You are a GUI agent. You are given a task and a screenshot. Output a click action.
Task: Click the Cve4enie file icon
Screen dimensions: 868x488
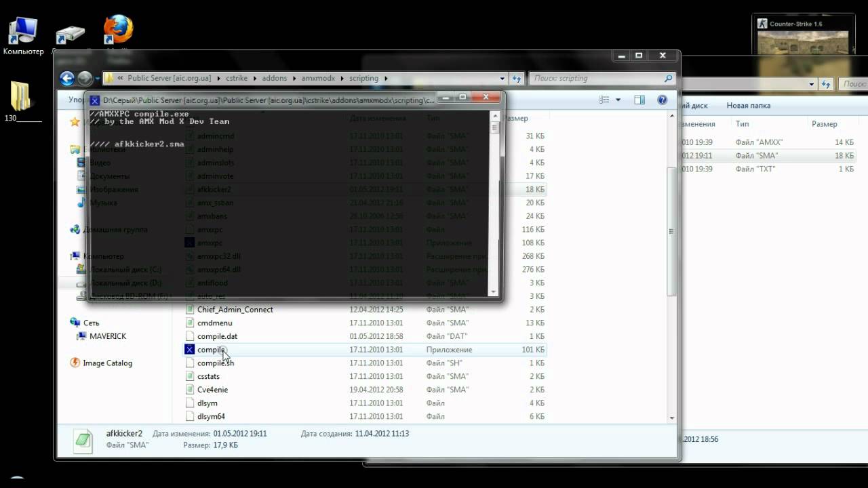(x=191, y=390)
